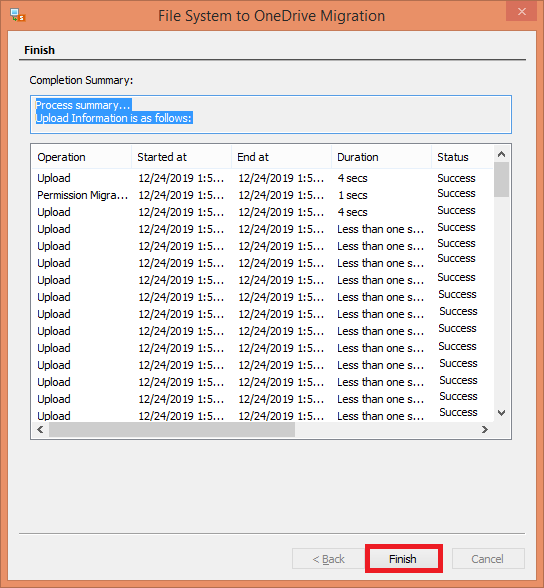Click the vertical scrollbar thumb
Screen dimensions: 544x588
point(501,179)
